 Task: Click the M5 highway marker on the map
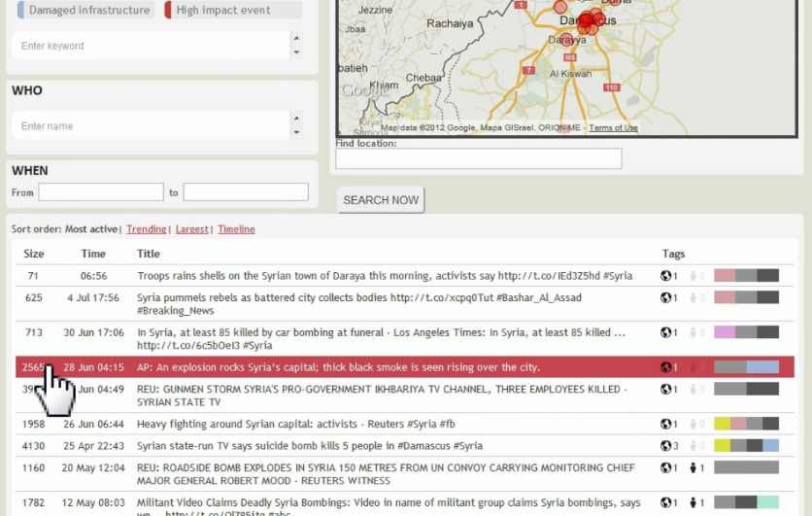coord(528,70)
